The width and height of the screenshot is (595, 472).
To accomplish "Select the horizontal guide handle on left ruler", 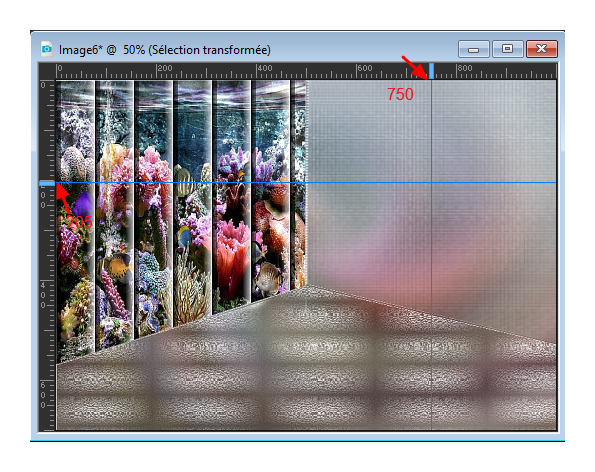I will (x=47, y=183).
